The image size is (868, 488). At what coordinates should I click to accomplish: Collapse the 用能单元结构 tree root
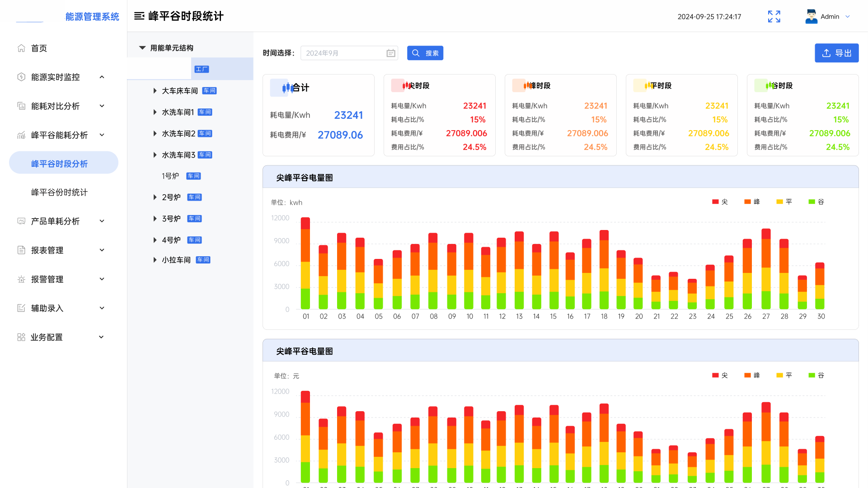click(142, 48)
